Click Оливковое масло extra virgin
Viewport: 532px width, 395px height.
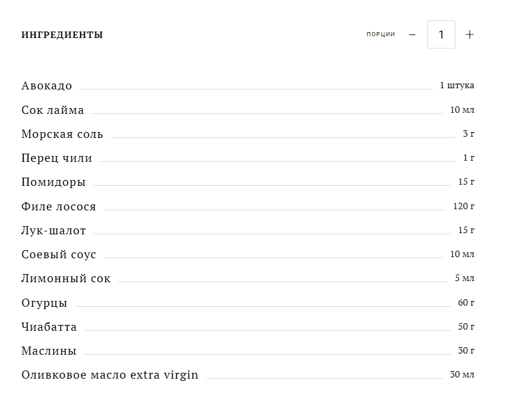point(110,375)
